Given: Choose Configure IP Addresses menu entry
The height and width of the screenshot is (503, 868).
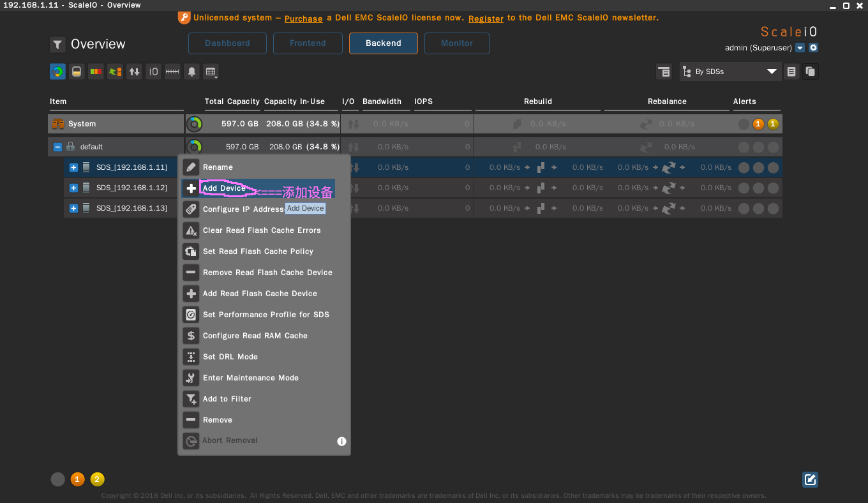Looking at the screenshot, I should coord(264,209).
